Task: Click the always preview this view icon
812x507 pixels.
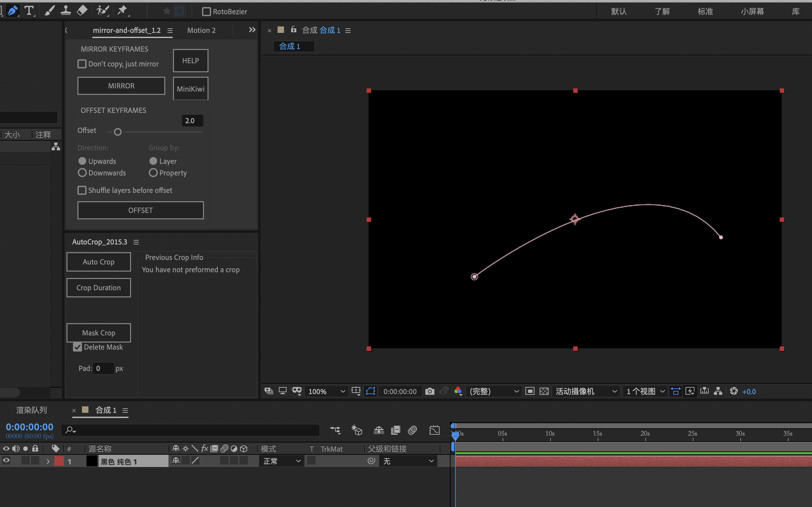Action: click(269, 391)
